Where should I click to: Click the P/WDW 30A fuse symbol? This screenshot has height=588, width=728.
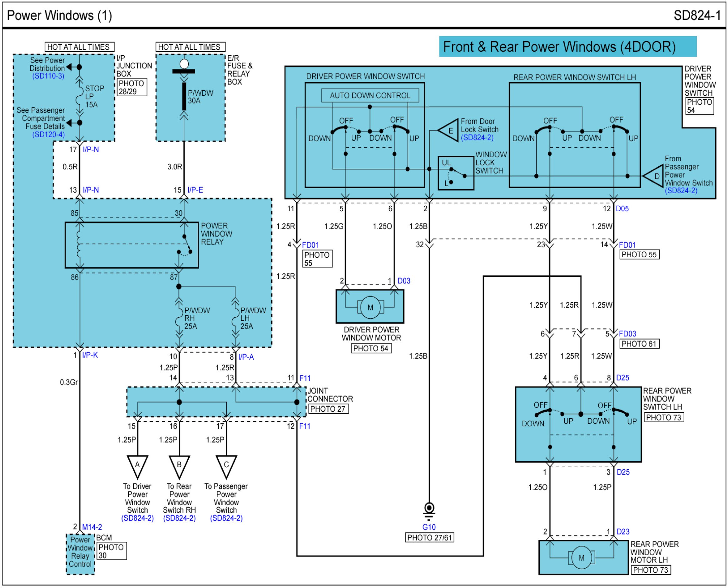(184, 97)
